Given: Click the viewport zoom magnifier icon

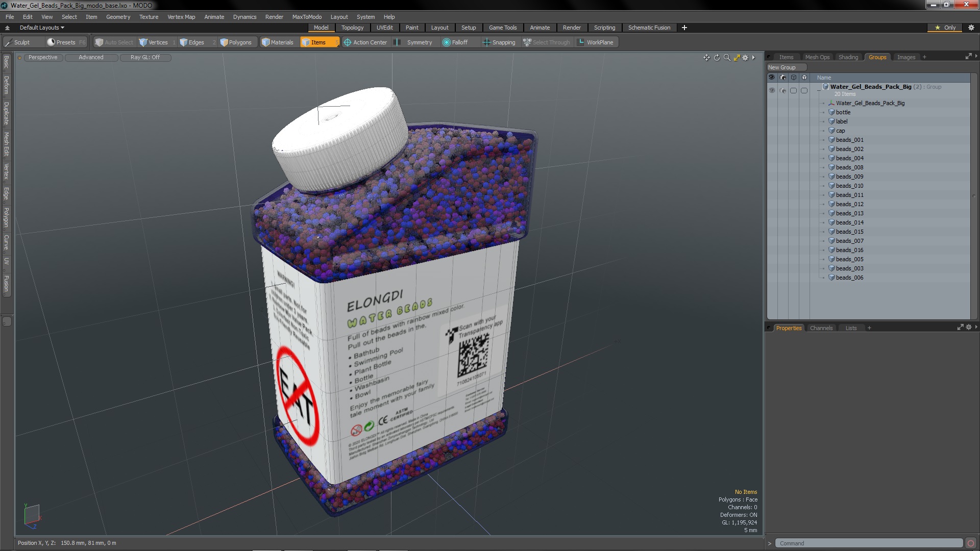Looking at the screenshot, I should coord(727,58).
